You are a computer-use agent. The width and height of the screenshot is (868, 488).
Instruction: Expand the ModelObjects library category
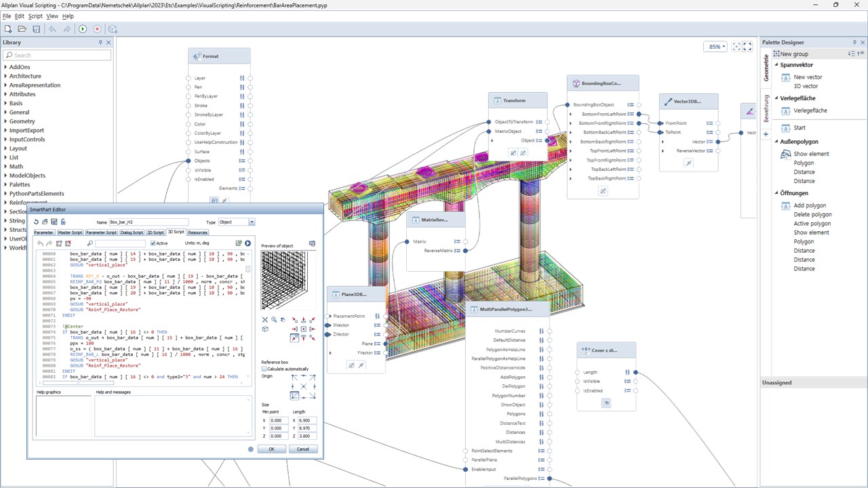(x=5, y=176)
